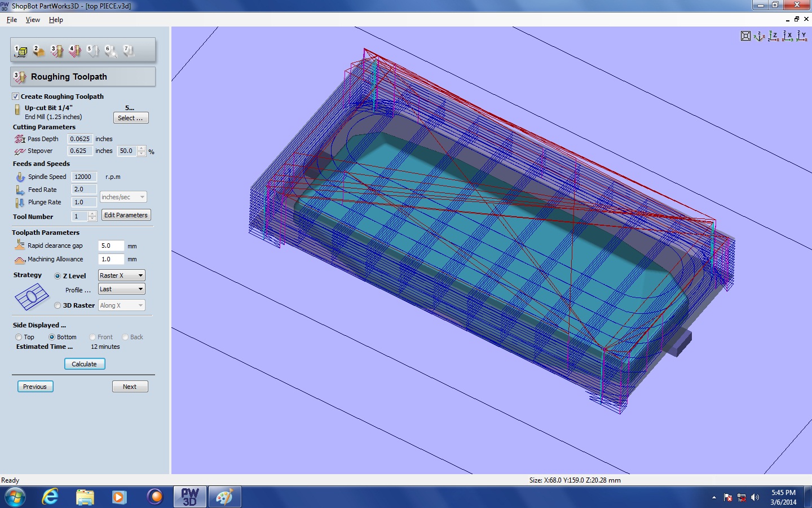
Task: Open Paint from the taskbar
Action: [224, 497]
